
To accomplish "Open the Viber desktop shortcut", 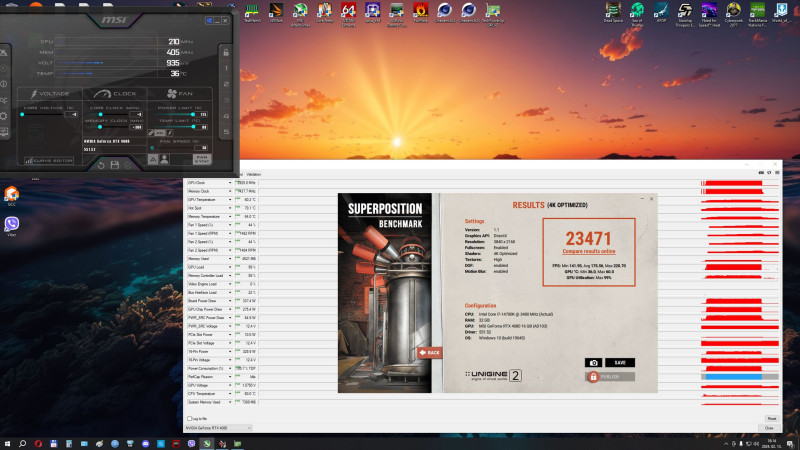I will pyautogui.click(x=11, y=226).
